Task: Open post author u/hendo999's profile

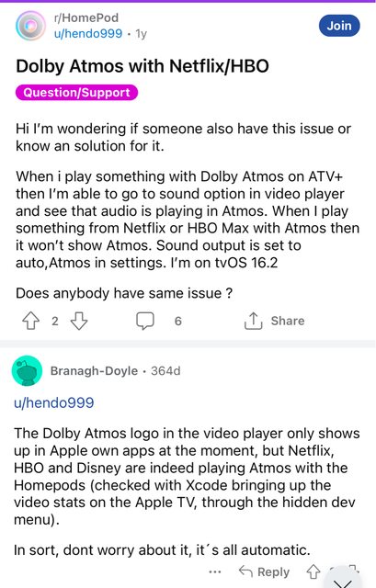Action: (88, 33)
